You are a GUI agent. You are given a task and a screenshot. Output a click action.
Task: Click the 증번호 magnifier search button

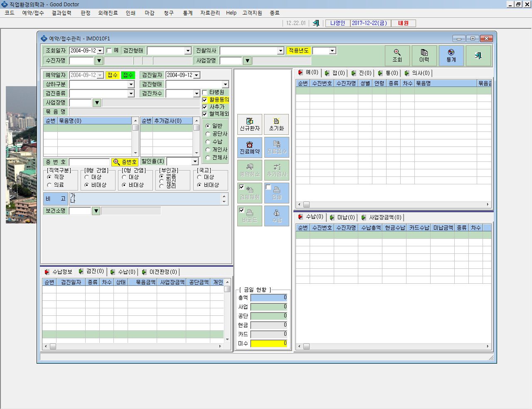click(x=125, y=162)
